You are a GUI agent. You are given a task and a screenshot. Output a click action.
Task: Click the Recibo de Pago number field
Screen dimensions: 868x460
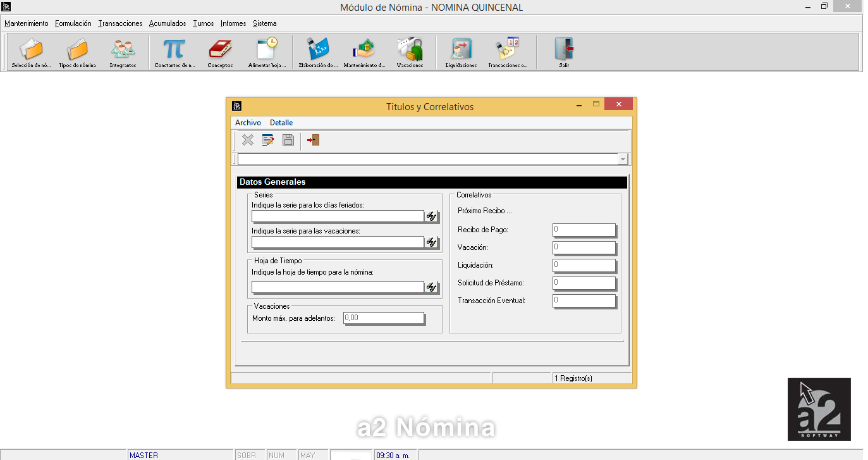pos(584,230)
